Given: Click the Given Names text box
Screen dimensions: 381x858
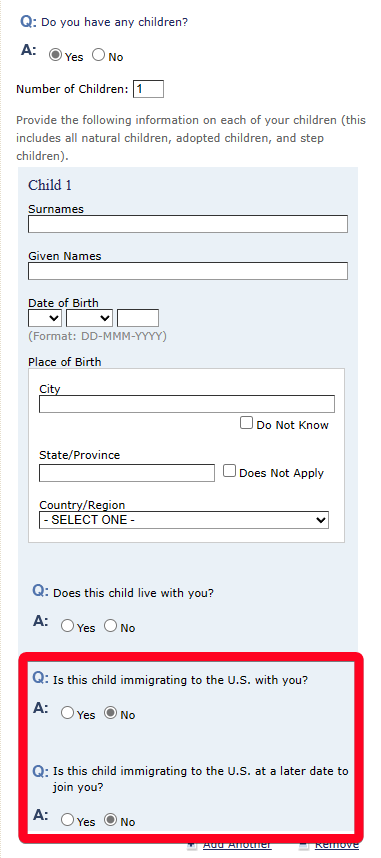Looking at the screenshot, I should coord(188,271).
